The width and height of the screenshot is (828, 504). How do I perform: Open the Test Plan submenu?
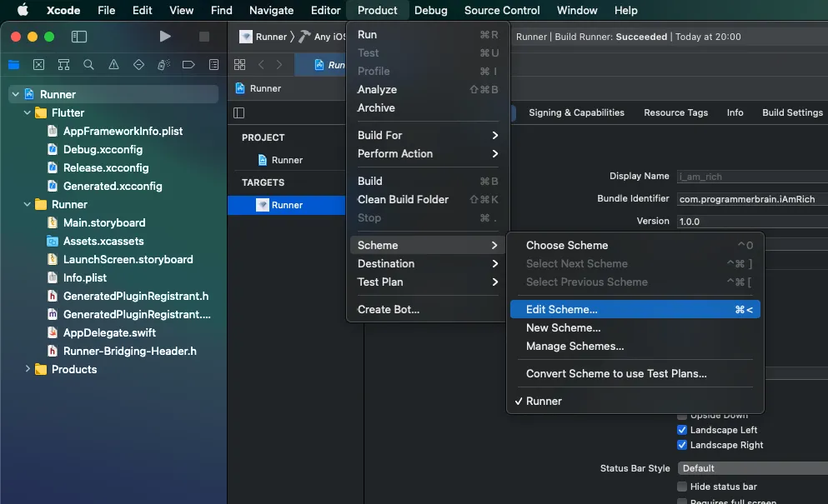[428, 282]
